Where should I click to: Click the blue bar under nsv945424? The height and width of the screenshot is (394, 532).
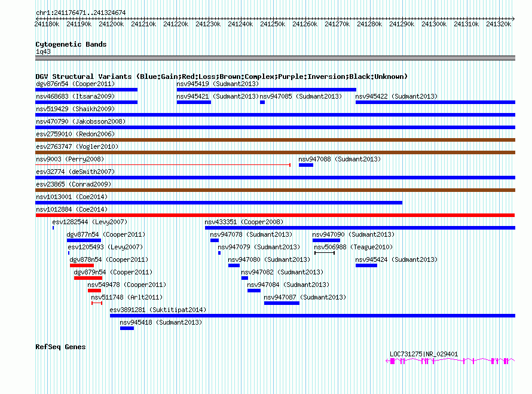click(x=366, y=265)
